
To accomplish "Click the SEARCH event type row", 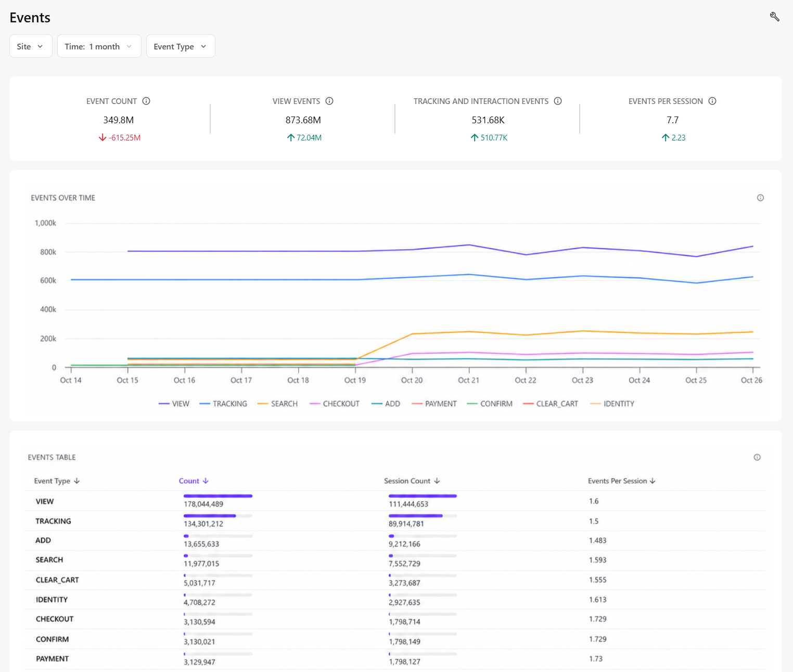I will coord(395,561).
